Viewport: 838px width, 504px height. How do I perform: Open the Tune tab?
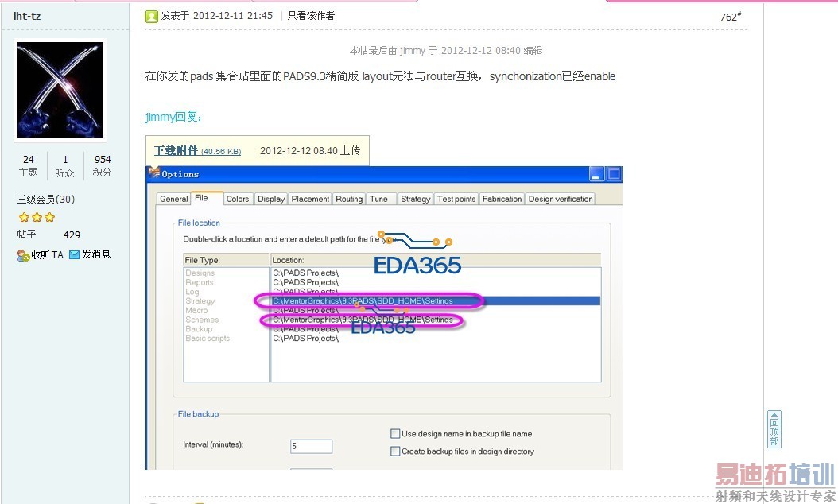tap(379, 199)
